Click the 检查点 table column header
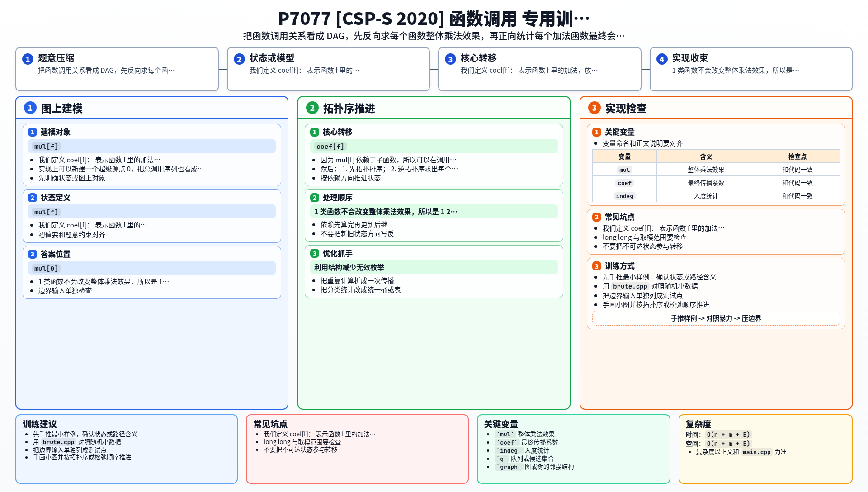The image size is (868, 492). 797,156
